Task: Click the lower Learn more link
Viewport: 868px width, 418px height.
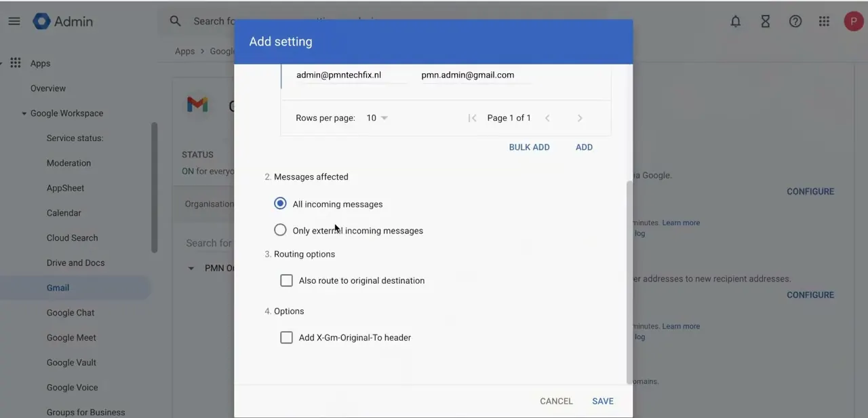Action: pyautogui.click(x=681, y=326)
